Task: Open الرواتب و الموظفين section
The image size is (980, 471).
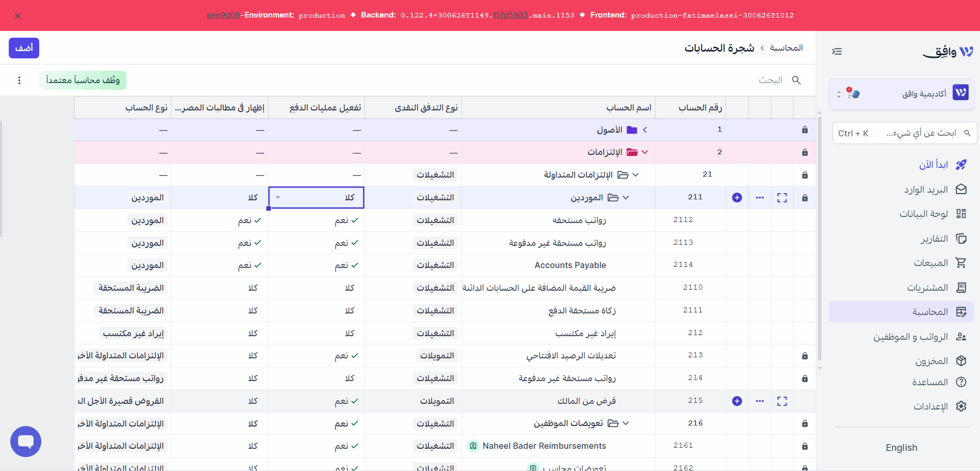Action: point(920,337)
